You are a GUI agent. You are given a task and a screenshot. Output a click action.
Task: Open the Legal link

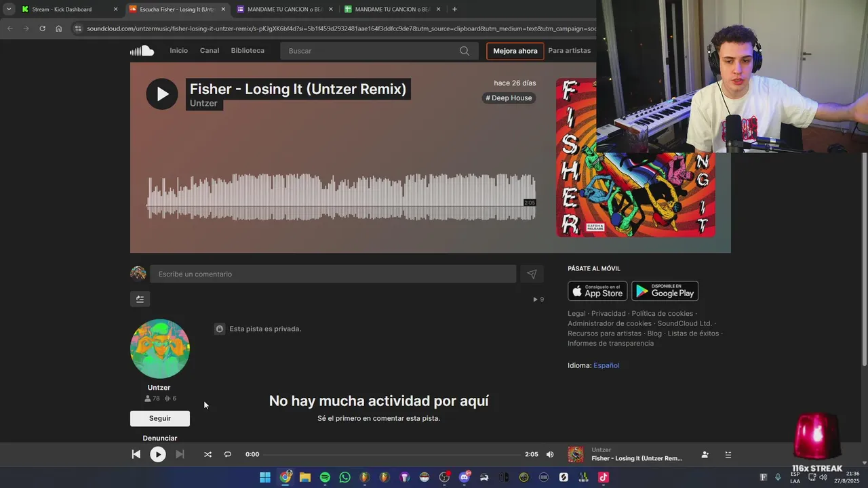tap(576, 314)
